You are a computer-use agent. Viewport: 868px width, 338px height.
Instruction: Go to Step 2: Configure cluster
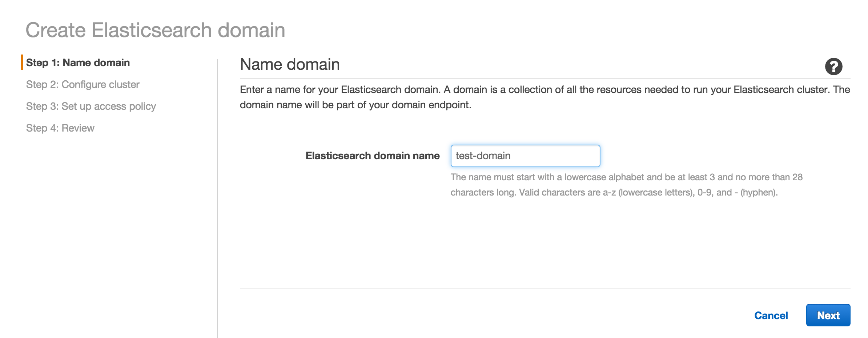coord(83,84)
